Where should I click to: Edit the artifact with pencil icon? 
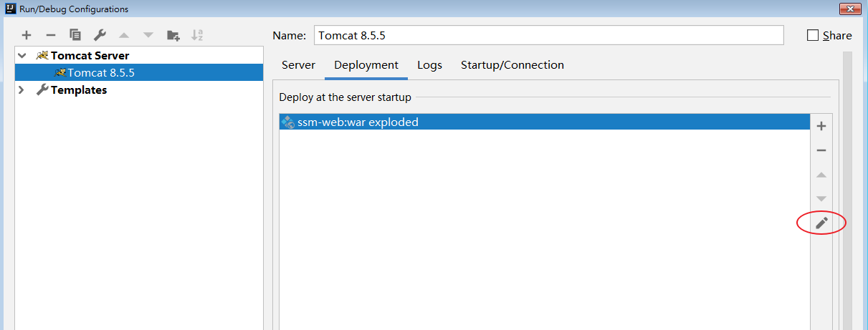[x=821, y=223]
